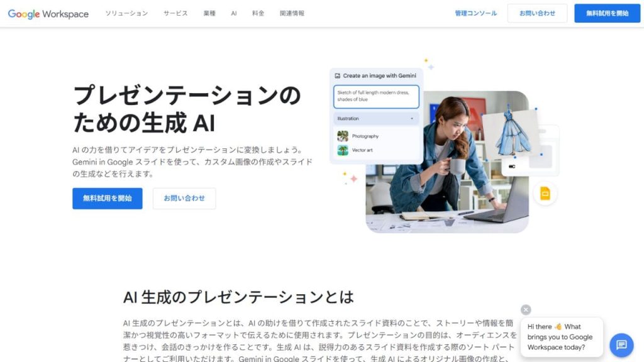Open the 関連情報 menu
644x362 pixels.
(x=292, y=14)
